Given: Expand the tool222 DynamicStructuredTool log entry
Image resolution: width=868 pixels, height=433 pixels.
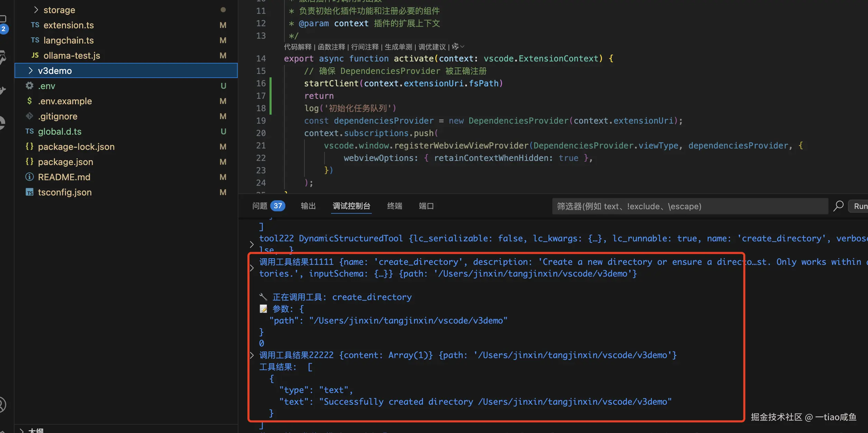Looking at the screenshot, I should (x=252, y=244).
